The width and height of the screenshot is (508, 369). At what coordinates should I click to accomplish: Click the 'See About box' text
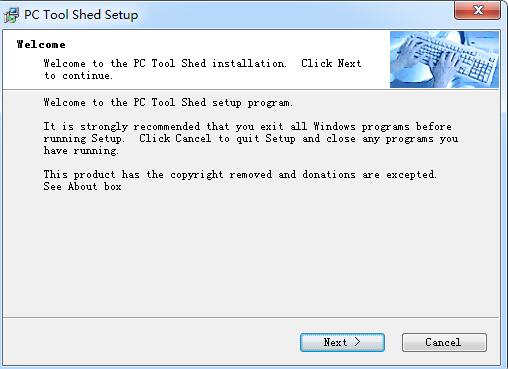pos(82,187)
